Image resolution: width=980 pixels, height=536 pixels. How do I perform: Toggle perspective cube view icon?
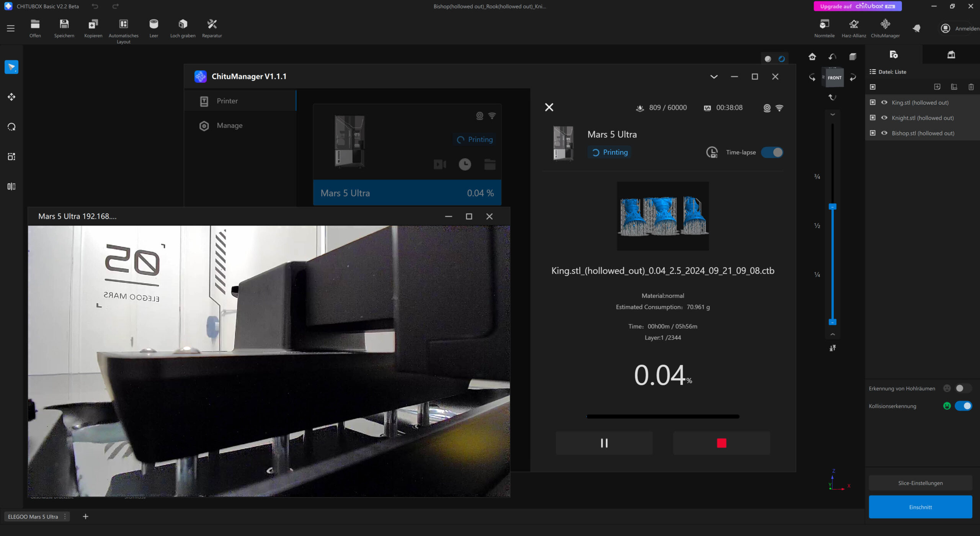[x=853, y=57]
